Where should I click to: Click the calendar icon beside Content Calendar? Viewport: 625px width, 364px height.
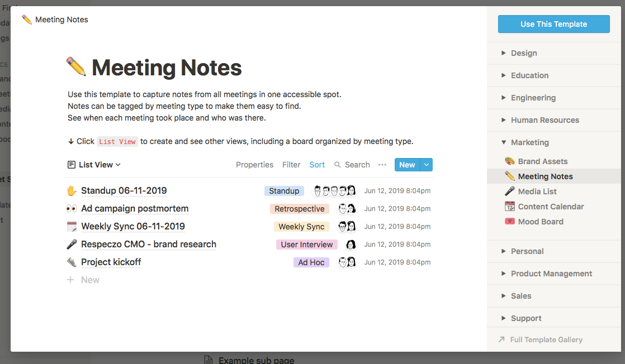pos(509,207)
